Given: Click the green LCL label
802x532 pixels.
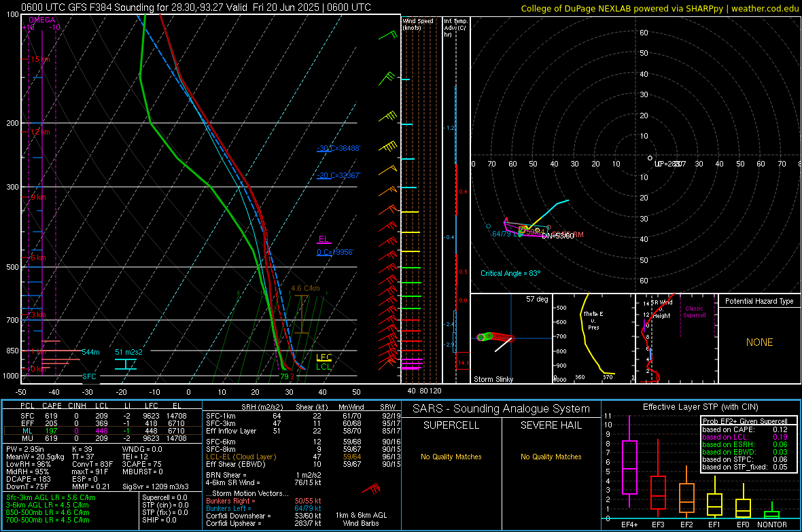Looking at the screenshot, I should coord(324,366).
